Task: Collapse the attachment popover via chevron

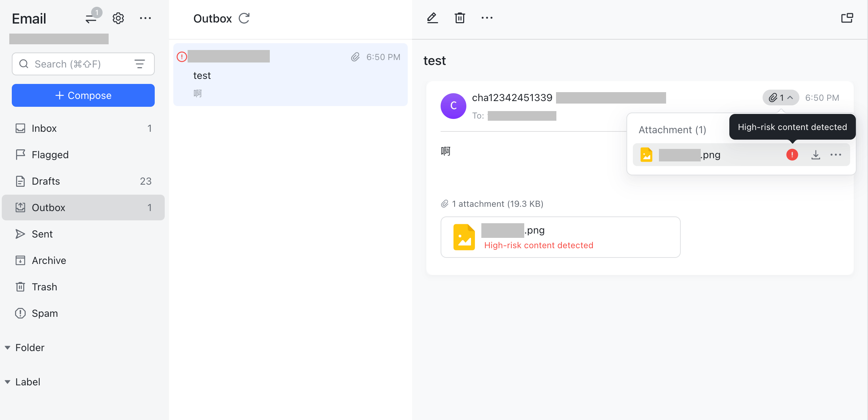Action: tap(790, 97)
